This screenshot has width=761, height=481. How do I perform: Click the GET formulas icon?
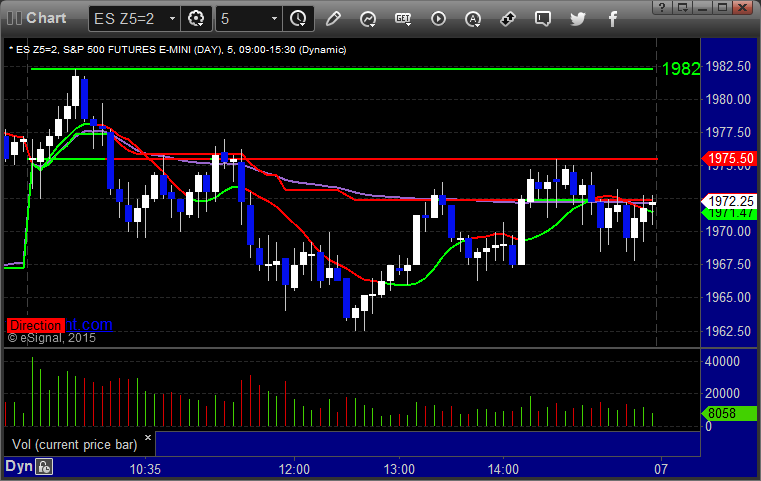[403, 19]
